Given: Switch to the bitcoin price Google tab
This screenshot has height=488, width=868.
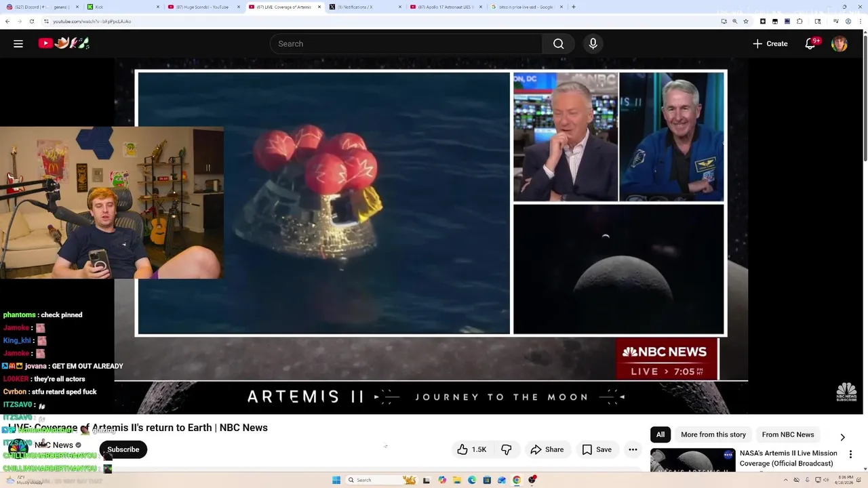Looking at the screenshot, I should 527,7.
